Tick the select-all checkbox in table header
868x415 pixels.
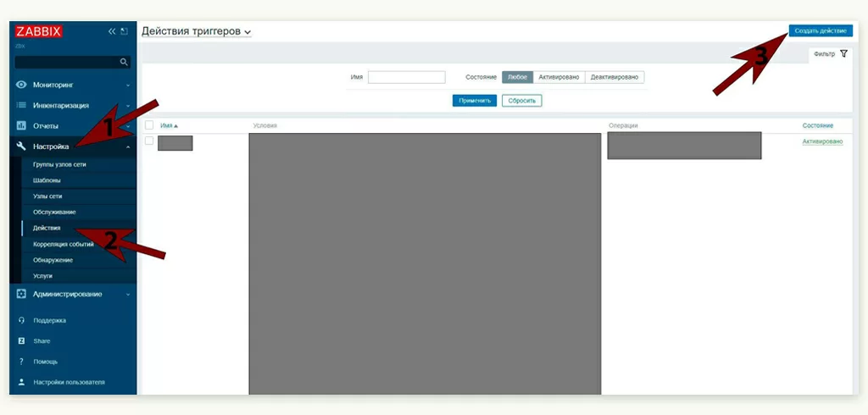point(149,125)
